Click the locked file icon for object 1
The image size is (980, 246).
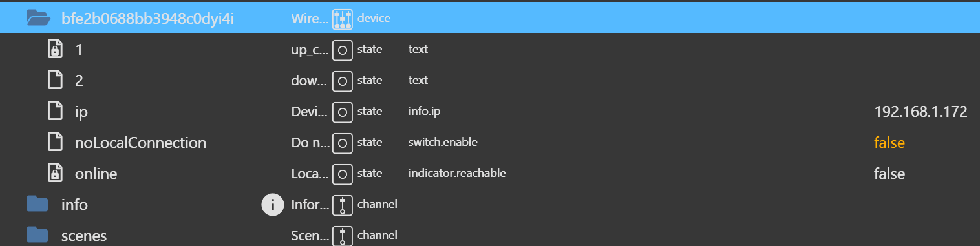(x=56, y=49)
